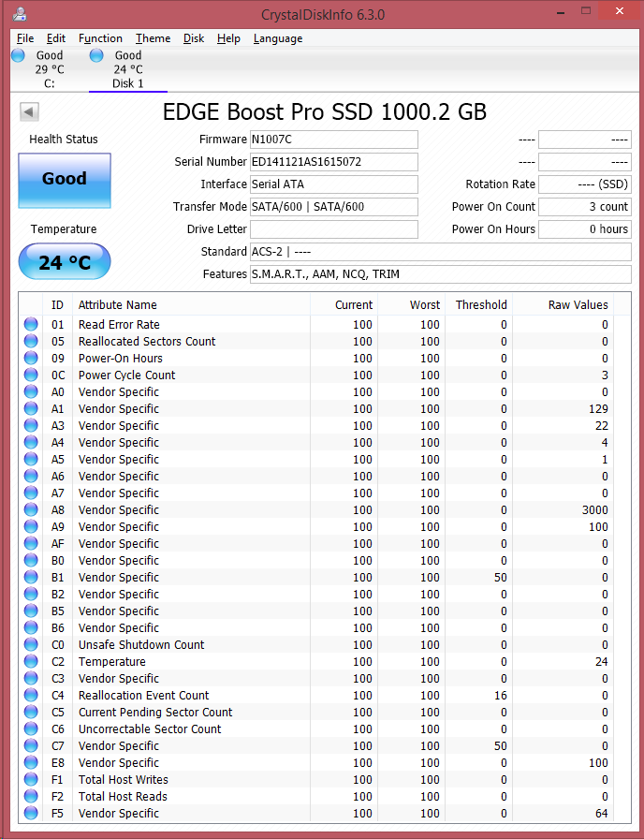Click status icon for Unsafe Shutdown Count

pyautogui.click(x=31, y=645)
